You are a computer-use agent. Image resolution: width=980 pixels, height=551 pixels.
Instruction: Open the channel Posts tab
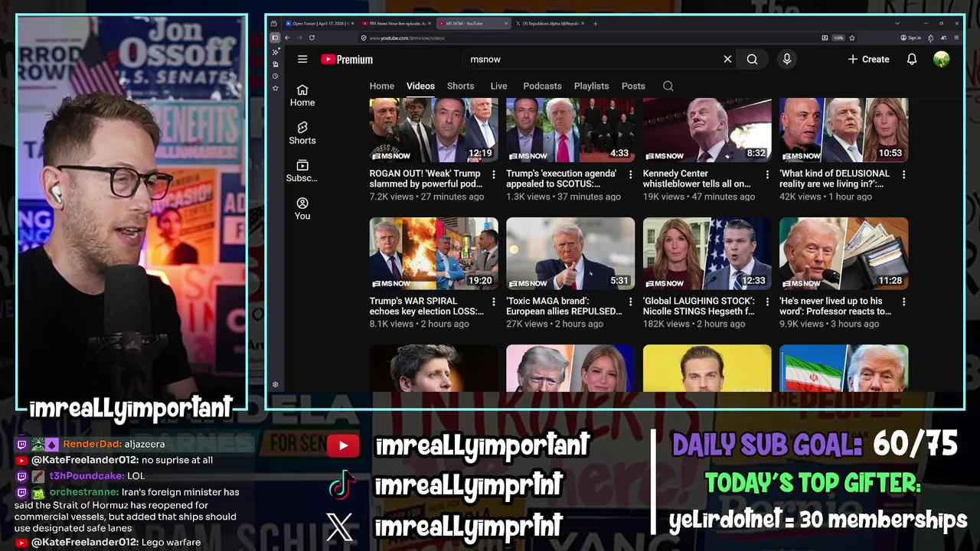coord(633,86)
